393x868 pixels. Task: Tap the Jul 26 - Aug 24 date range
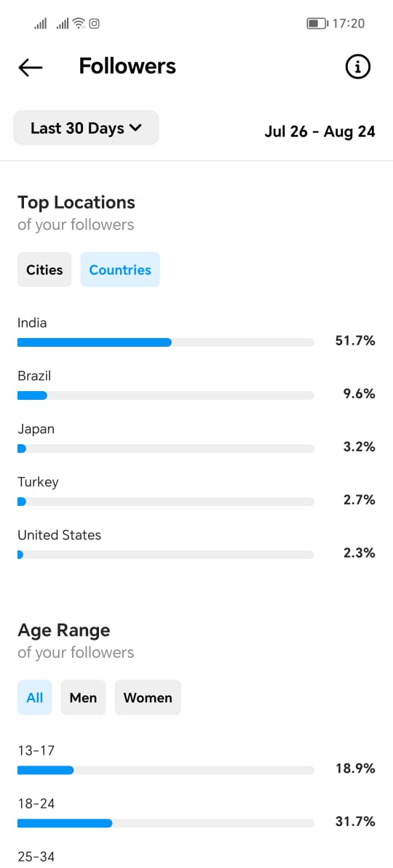[x=319, y=132]
